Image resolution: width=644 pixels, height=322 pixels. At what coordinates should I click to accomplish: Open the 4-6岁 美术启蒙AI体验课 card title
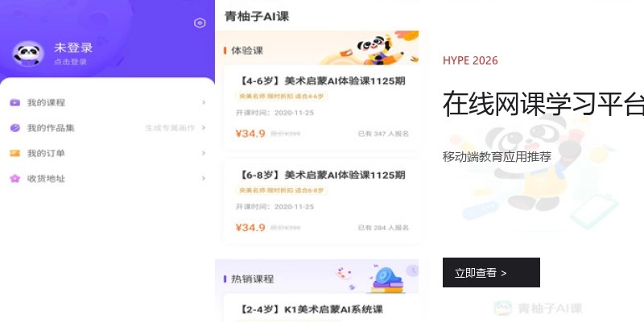(x=321, y=81)
